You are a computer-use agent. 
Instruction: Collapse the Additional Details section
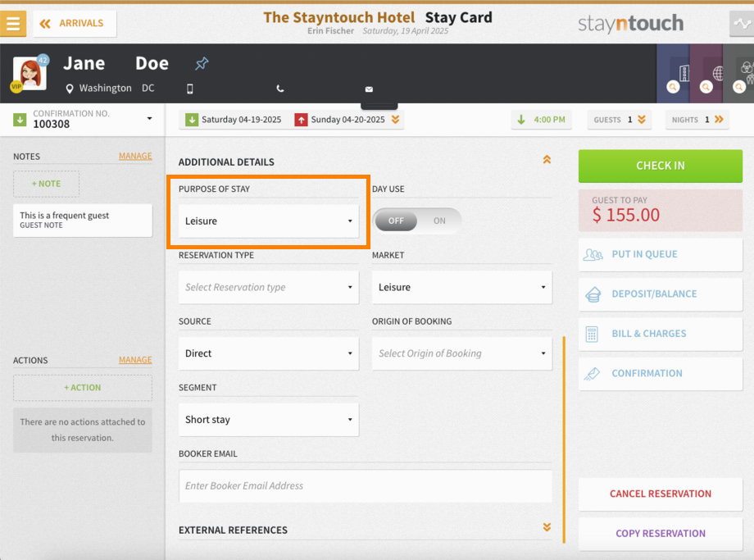(547, 160)
